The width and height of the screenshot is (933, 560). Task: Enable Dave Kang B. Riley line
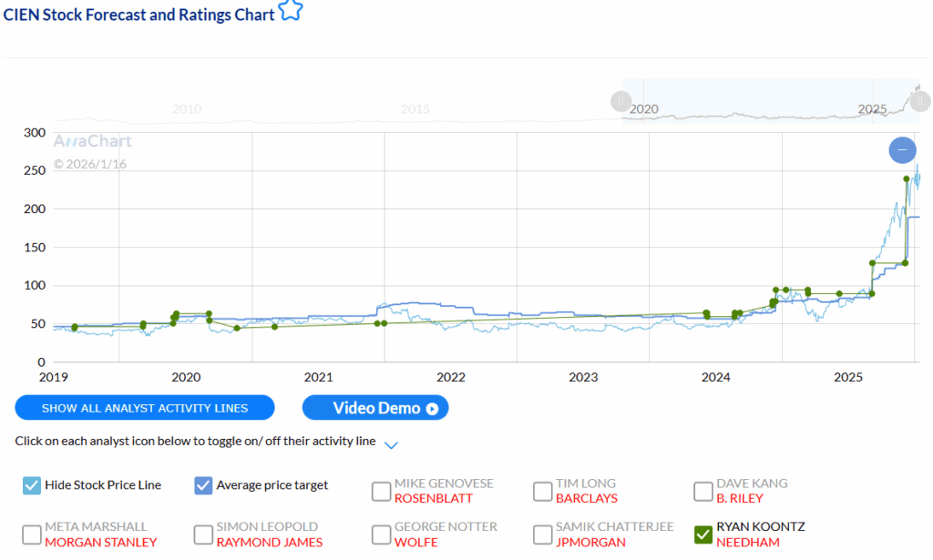(703, 491)
